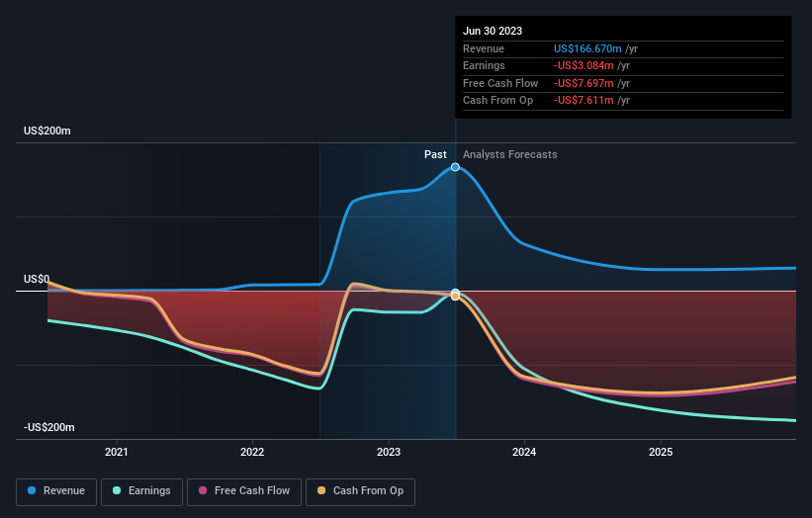Click the Cash From Op label in tooltip

497,101
